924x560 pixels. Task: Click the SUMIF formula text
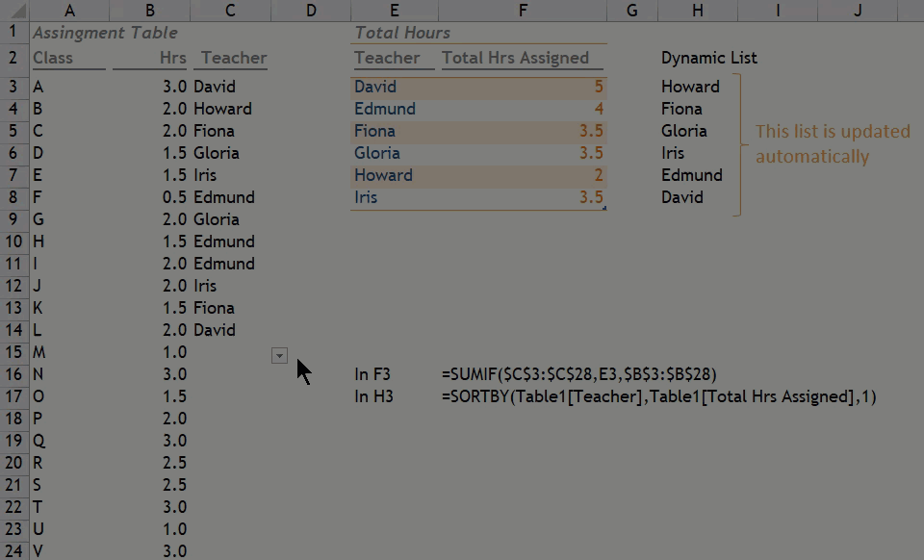578,374
